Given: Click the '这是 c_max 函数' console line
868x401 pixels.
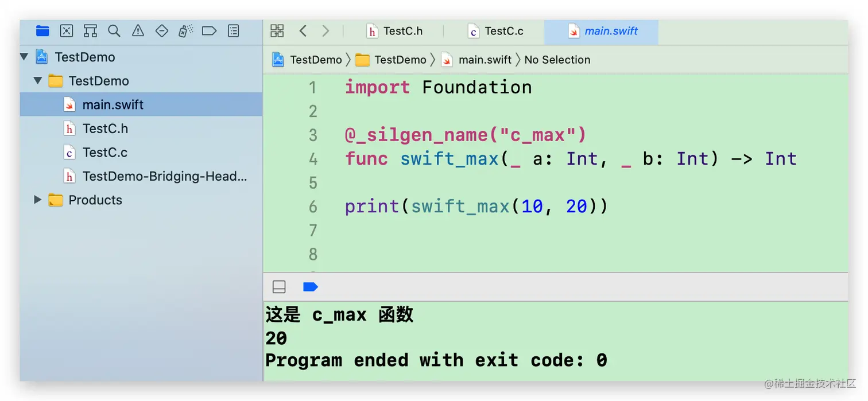Looking at the screenshot, I should (x=339, y=315).
